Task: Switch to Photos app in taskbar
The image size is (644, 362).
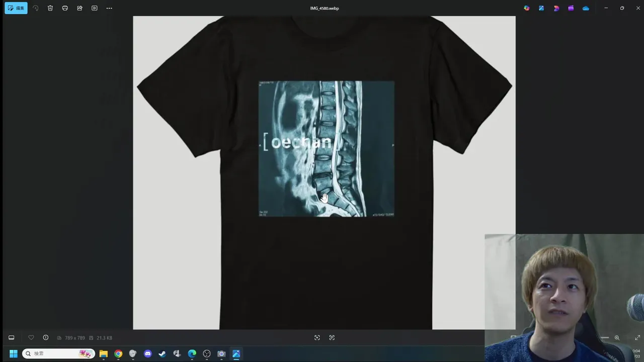Action: 236,354
